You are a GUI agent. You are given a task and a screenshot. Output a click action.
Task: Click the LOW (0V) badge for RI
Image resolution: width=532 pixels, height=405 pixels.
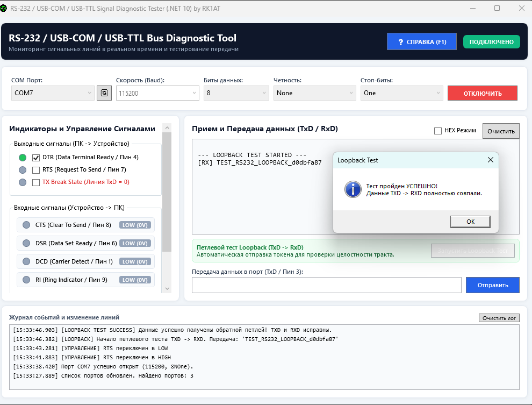135,280
